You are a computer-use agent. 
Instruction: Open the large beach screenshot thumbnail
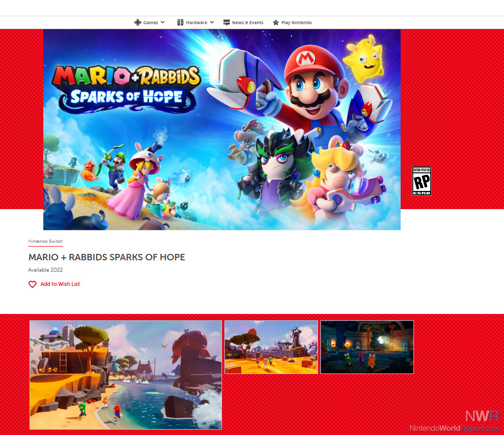(126, 375)
